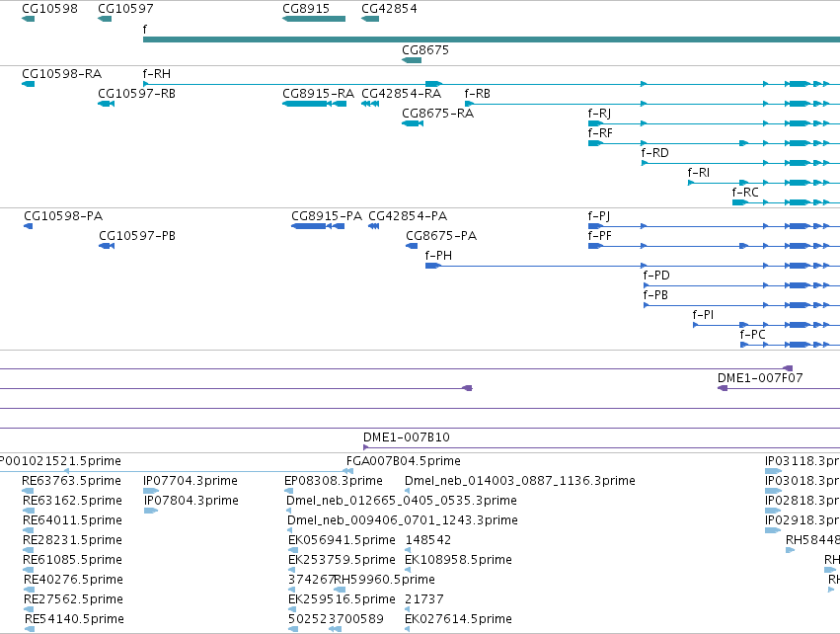Select the 700589 EST label
This screenshot has width=840, height=634.
359,619
